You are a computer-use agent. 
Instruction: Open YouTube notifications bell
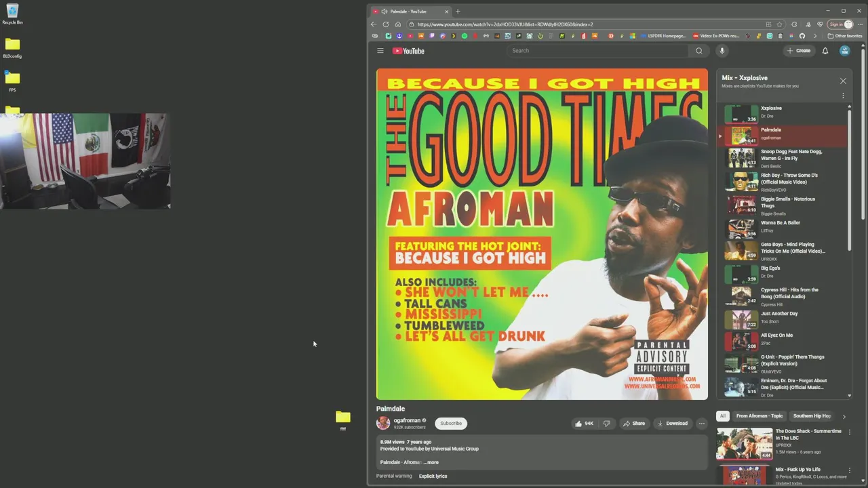(x=825, y=51)
